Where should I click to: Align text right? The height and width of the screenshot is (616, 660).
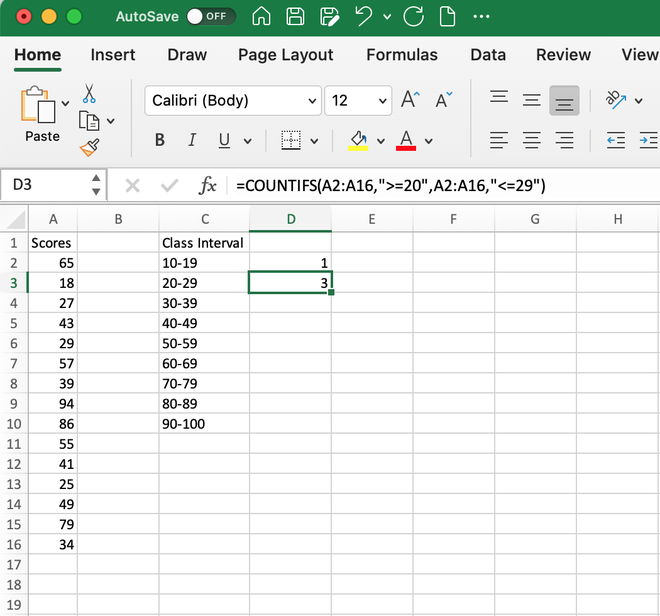click(x=564, y=140)
